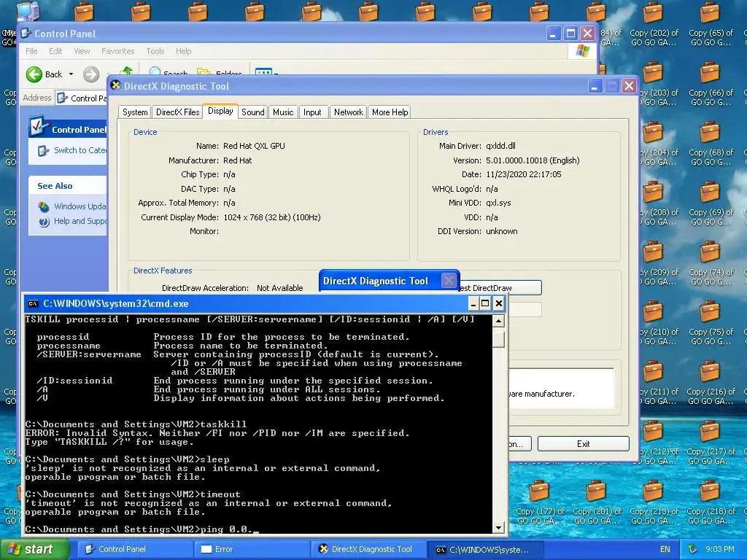Open Help menu in Control Panel
Screen dimensions: 747x560
tap(183, 51)
